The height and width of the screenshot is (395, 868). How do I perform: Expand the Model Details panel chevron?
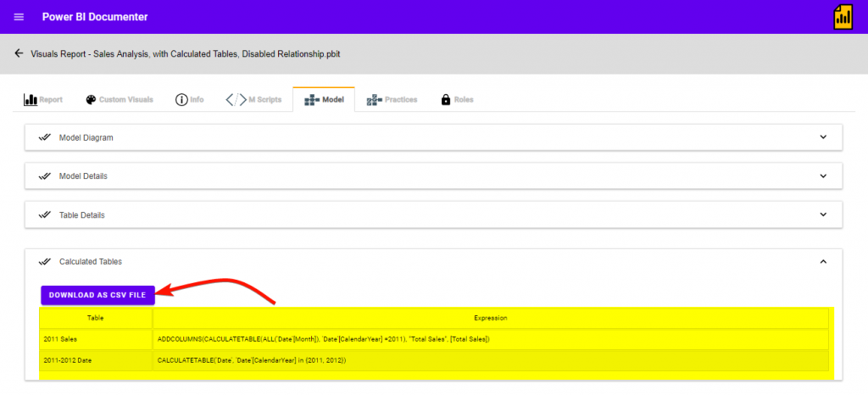click(x=823, y=176)
